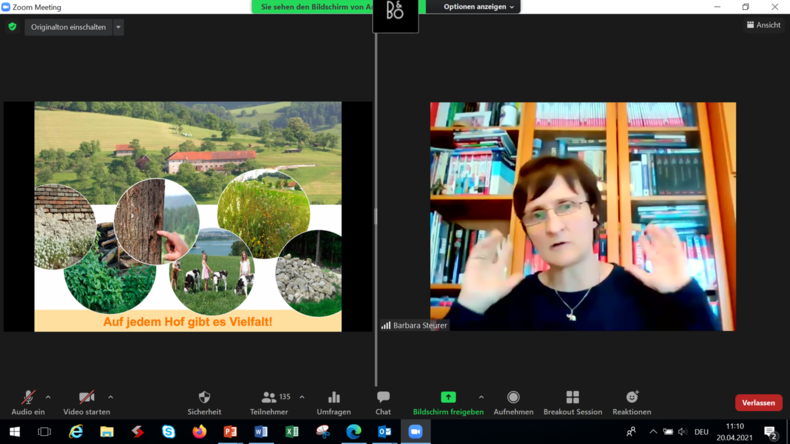The height and width of the screenshot is (444, 790).
Task: Click the red Verlassen button
Action: (758, 403)
